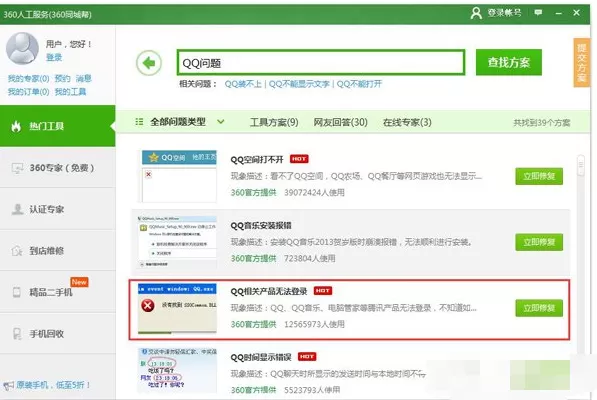Viewport: 597px width, 400px height.
Task: Select 热门工具 in the sidebar
Action: [x=57, y=126]
